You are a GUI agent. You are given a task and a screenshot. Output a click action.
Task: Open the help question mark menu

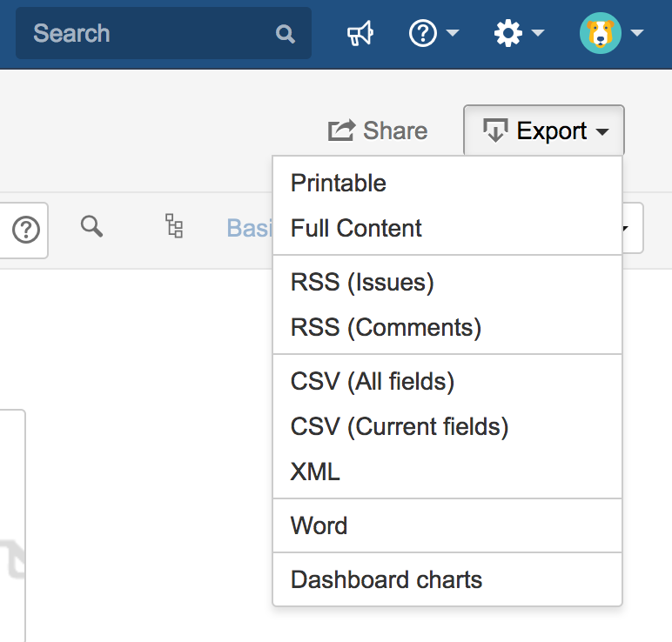coord(424,34)
